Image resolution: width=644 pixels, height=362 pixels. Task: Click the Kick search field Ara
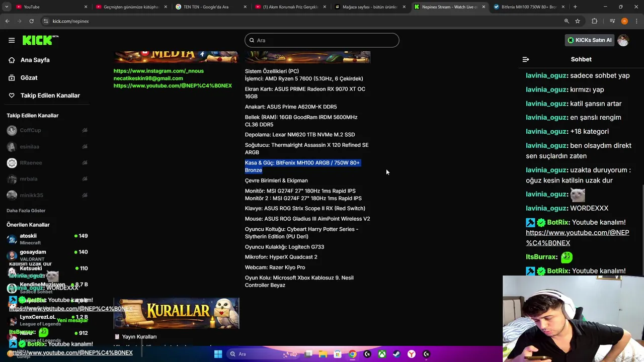click(x=322, y=40)
